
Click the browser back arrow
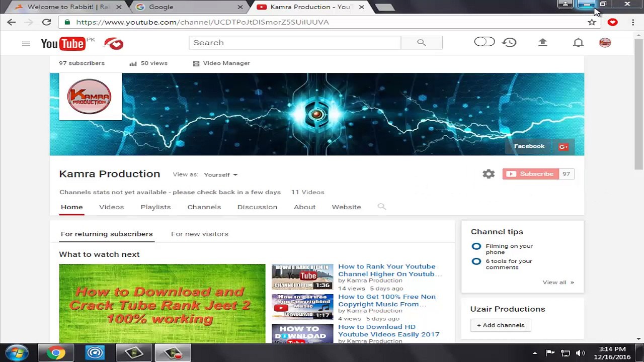12,22
